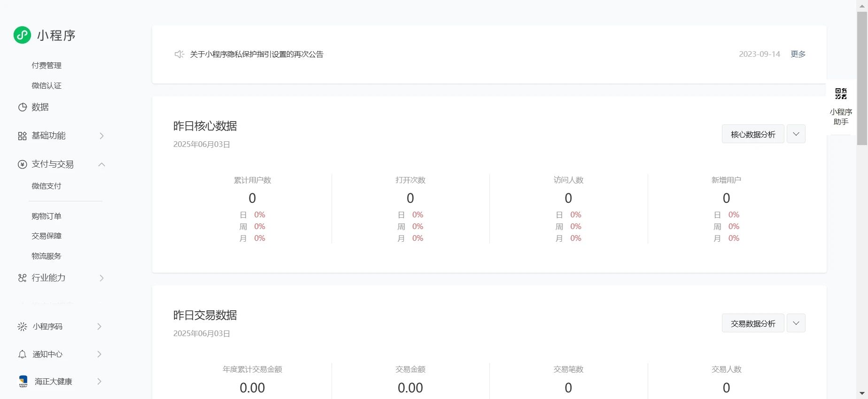868x399 pixels.
Task: Click the scrollbar down arrow
Action: pyautogui.click(x=862, y=393)
